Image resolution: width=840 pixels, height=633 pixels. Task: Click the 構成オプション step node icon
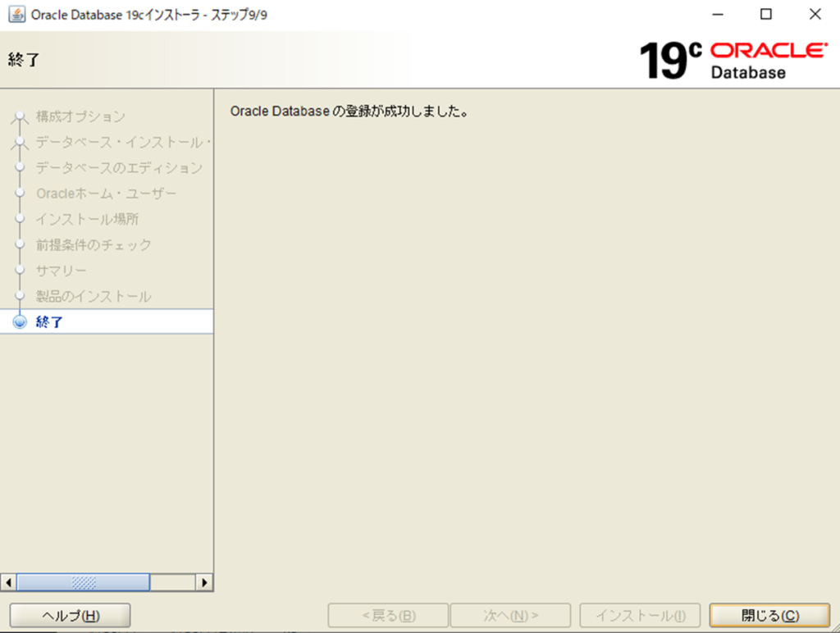click(21, 117)
